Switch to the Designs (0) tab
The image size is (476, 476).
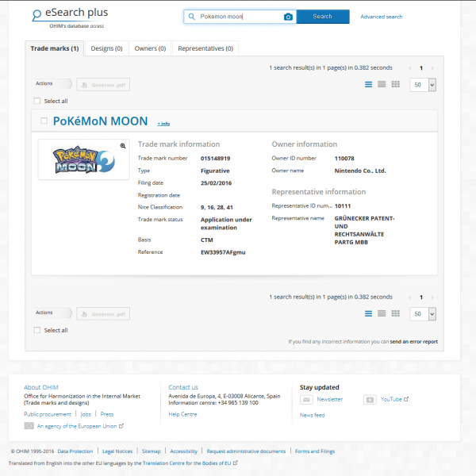(106, 48)
